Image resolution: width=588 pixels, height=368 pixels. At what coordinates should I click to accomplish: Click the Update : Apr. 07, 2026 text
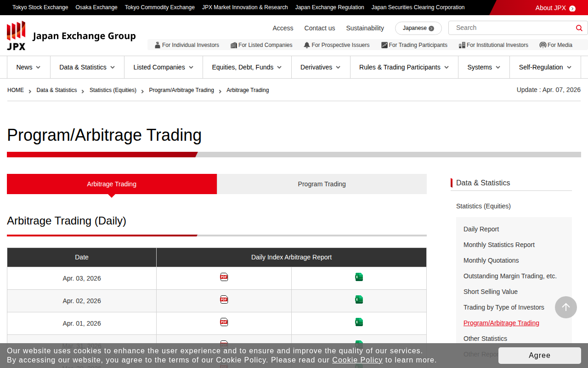coord(548,90)
